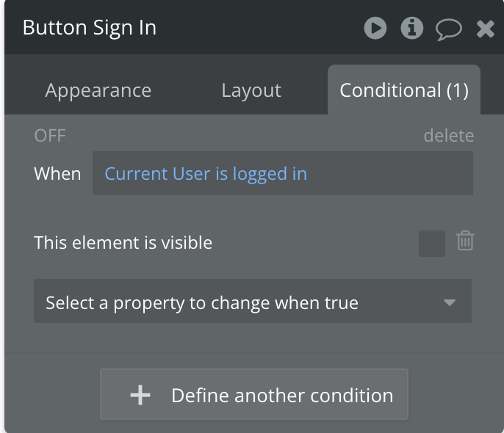Toggle the 'This element is visible' checkbox
Image resolution: width=504 pixels, height=433 pixels.
432,244
